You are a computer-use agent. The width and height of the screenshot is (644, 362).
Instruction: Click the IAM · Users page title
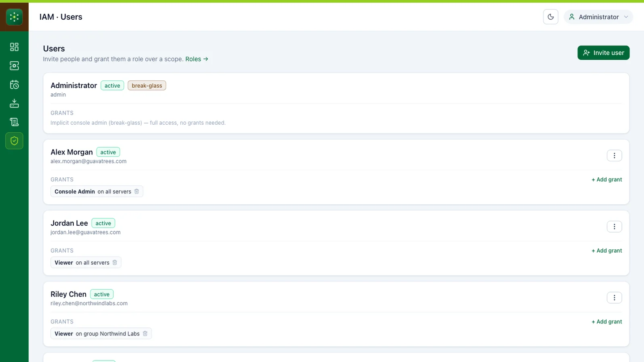coord(61,17)
